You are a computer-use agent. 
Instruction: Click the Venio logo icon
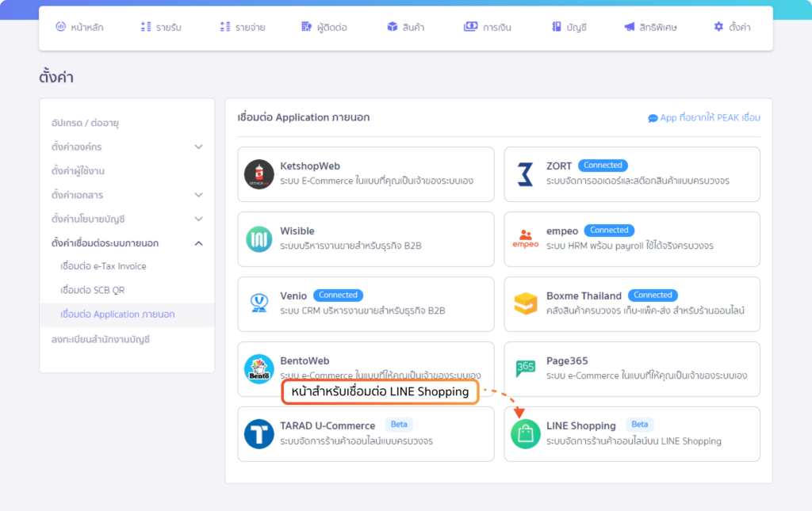pyautogui.click(x=259, y=303)
